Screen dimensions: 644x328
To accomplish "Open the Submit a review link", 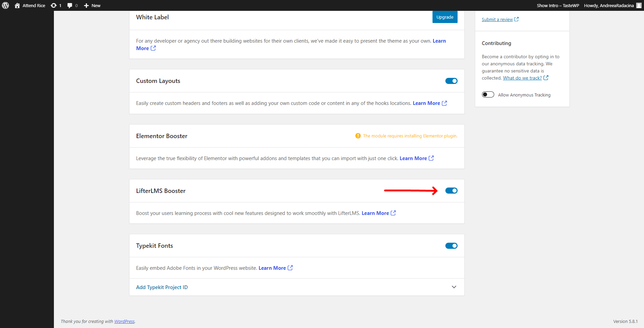I will coord(497,19).
